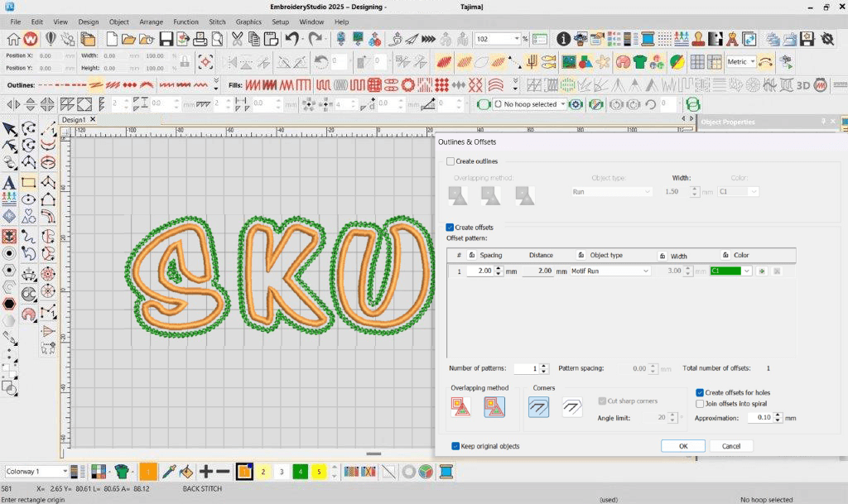Click the Design Information 'i' icon
This screenshot has height=504, width=848.
[x=563, y=39]
